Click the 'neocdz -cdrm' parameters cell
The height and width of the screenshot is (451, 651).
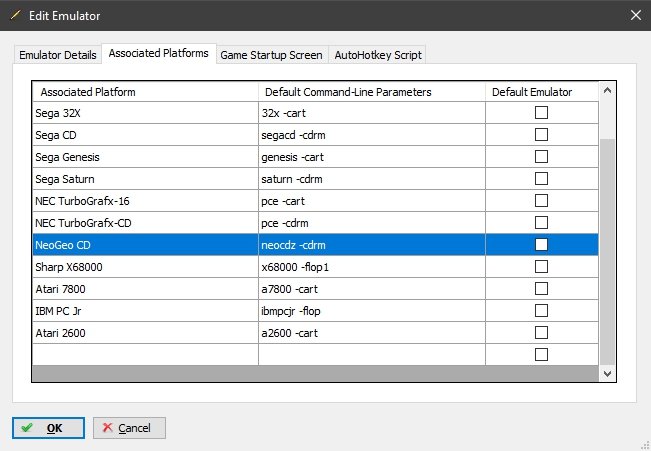coord(372,245)
